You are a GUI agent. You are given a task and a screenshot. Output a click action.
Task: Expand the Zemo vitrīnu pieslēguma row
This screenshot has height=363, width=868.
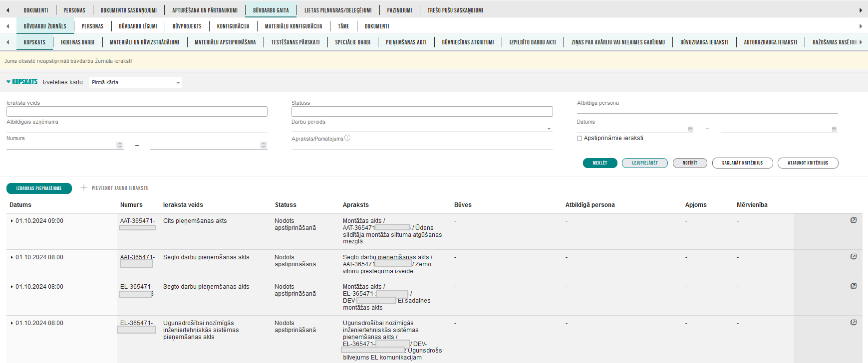tap(12, 257)
